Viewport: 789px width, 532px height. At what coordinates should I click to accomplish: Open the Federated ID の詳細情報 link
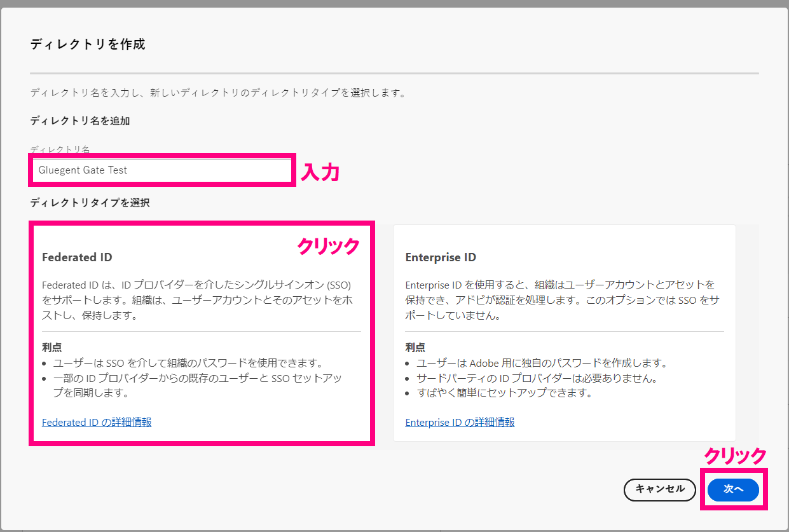97,422
